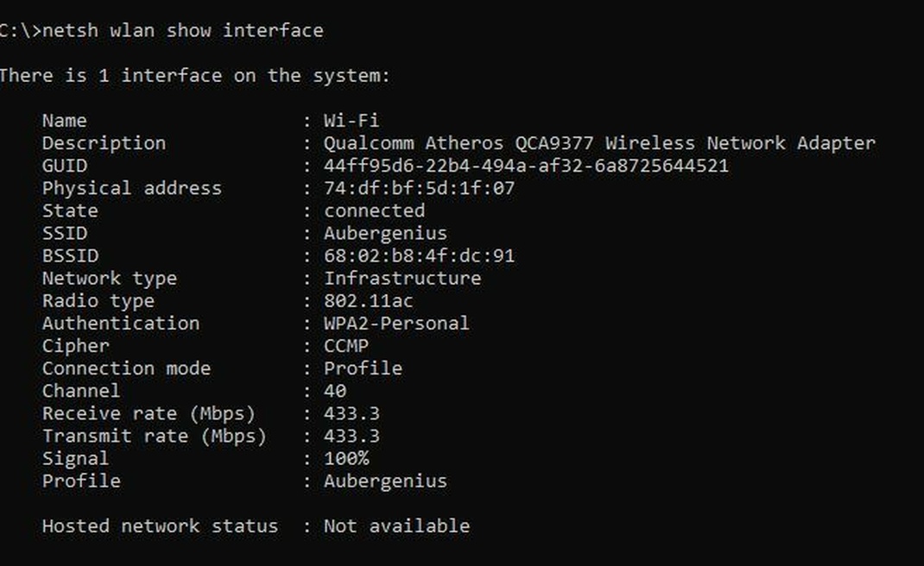Click the Aubergenius value in the Profile row

coord(385,481)
